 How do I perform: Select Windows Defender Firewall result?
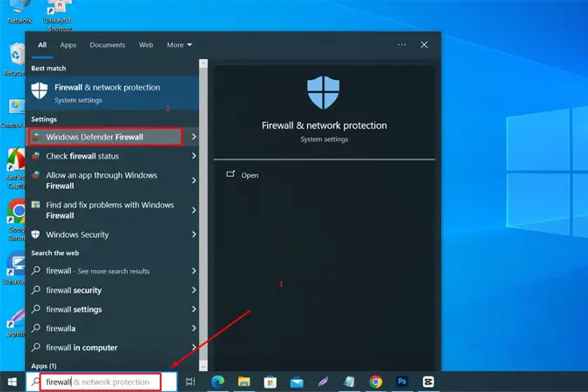click(105, 137)
